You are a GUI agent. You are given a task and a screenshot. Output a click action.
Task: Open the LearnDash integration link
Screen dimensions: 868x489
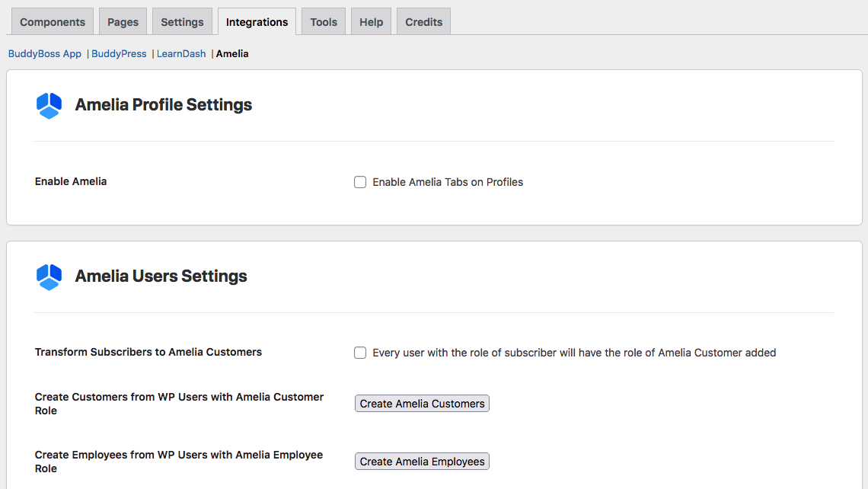[181, 54]
